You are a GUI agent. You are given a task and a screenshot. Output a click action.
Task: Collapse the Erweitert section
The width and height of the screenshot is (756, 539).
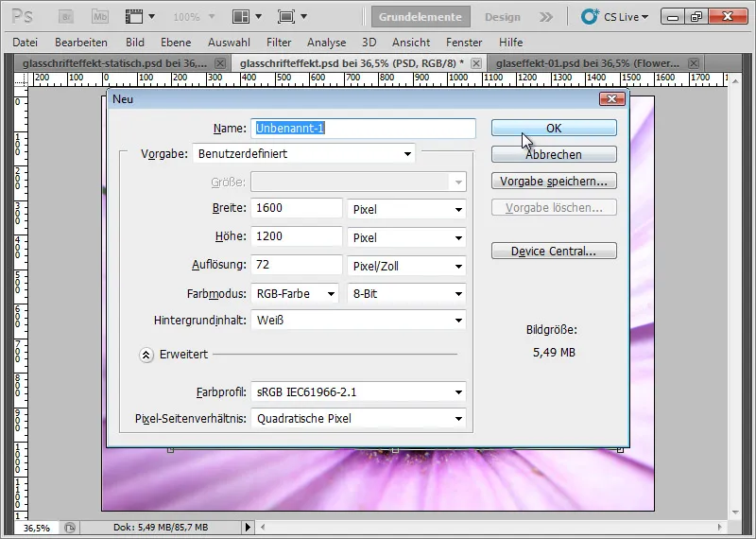click(146, 356)
